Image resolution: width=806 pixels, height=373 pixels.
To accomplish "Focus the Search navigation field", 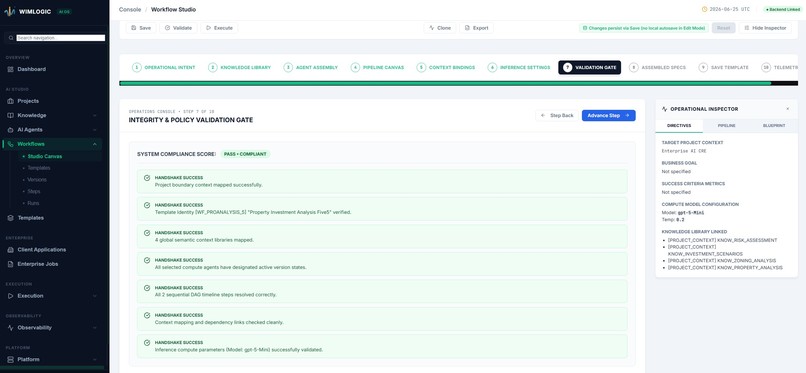I will 61,38.
